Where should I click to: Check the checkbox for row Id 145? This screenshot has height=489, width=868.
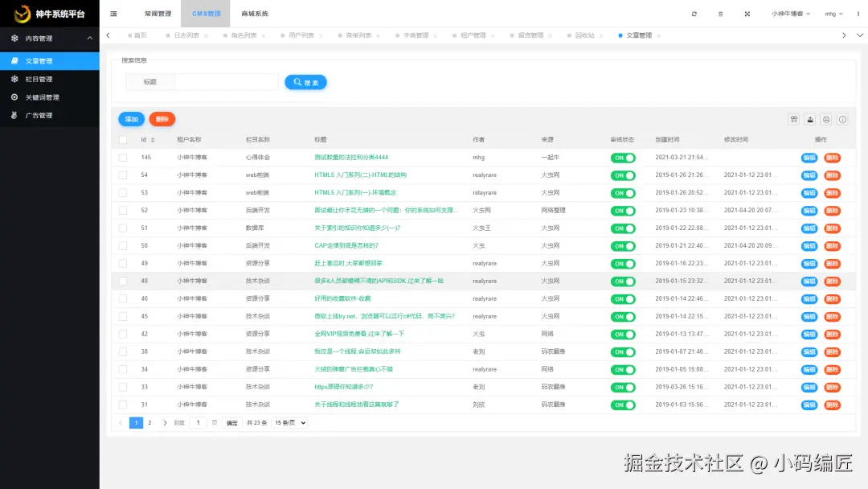point(123,158)
